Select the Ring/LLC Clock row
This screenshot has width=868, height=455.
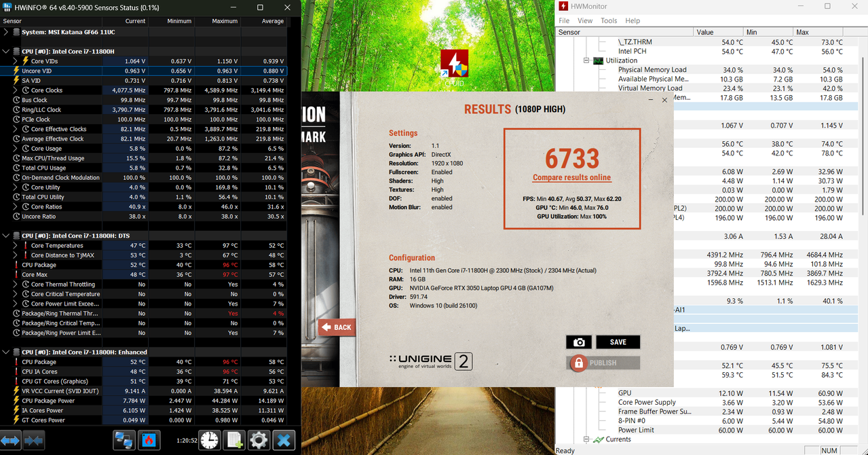click(143, 109)
